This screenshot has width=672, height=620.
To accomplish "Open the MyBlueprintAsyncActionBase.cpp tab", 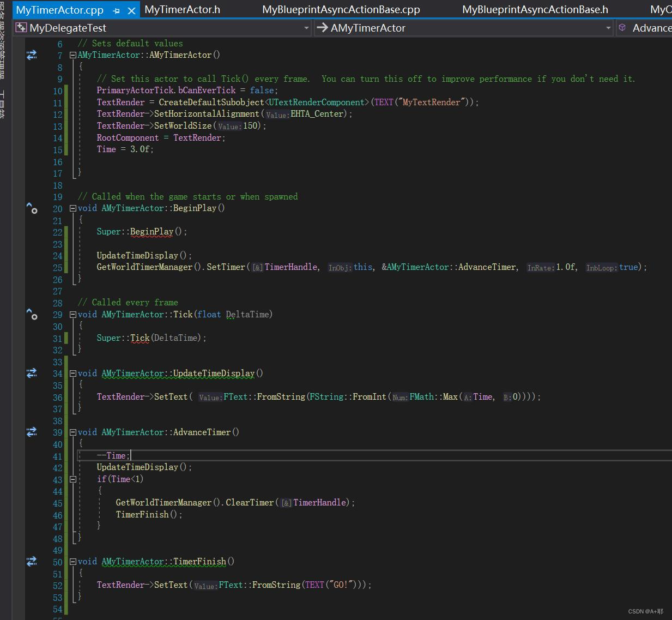I will click(x=341, y=9).
